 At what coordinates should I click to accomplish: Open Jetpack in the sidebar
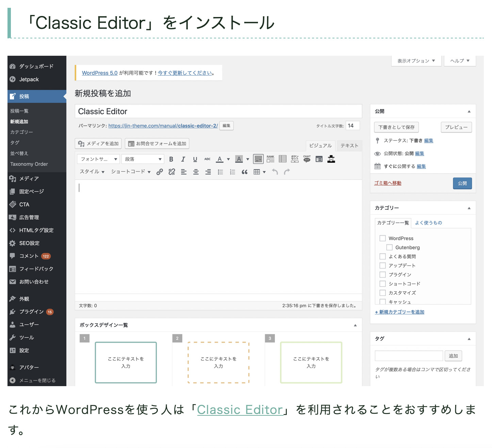[37, 79]
